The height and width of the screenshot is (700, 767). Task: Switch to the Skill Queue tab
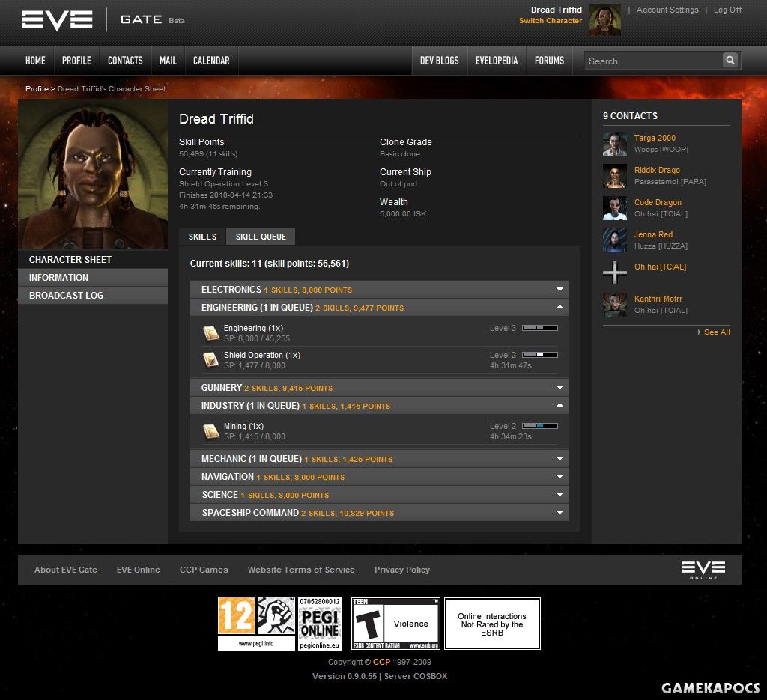261,237
